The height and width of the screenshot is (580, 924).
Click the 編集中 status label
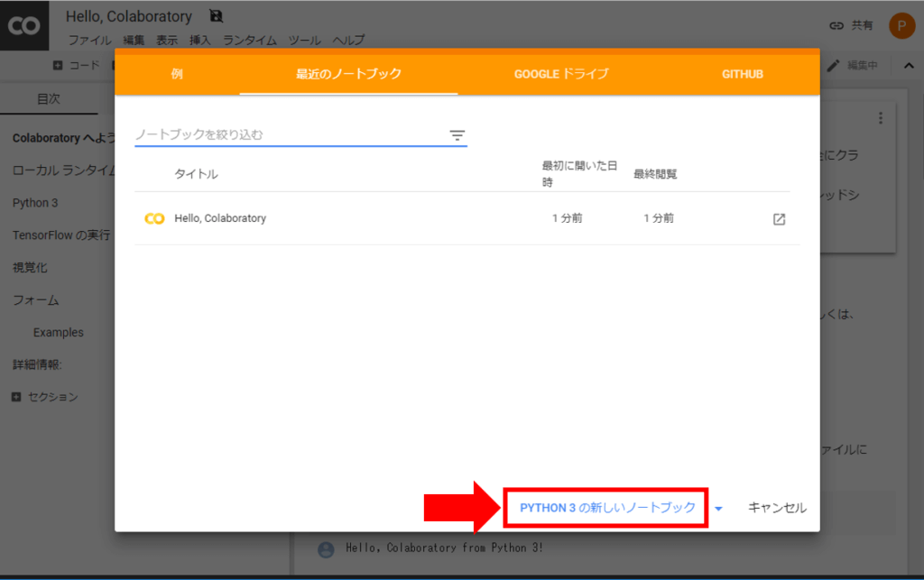[863, 65]
